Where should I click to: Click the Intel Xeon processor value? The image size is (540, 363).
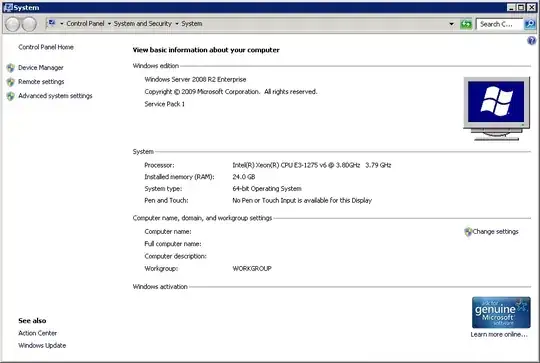click(312, 165)
